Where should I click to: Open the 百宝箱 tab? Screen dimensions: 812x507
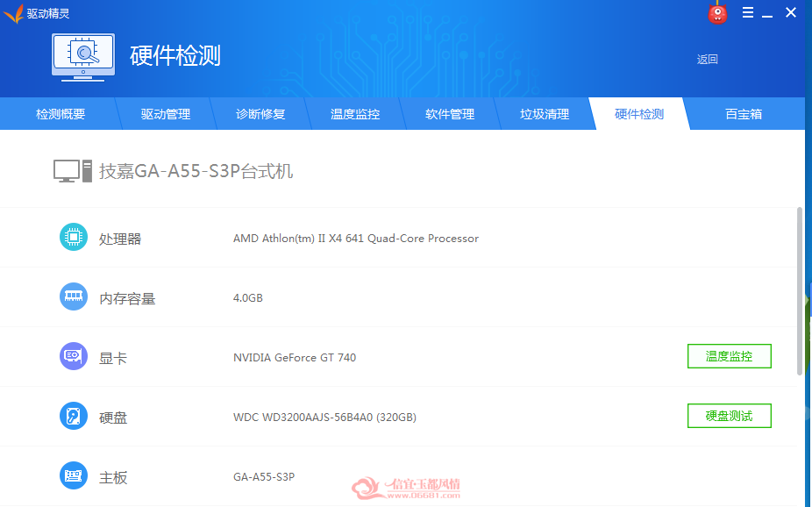(744, 114)
